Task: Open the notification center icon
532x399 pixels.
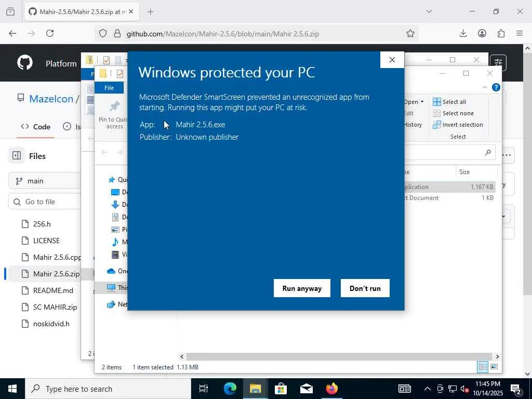Action: pyautogui.click(x=516, y=389)
